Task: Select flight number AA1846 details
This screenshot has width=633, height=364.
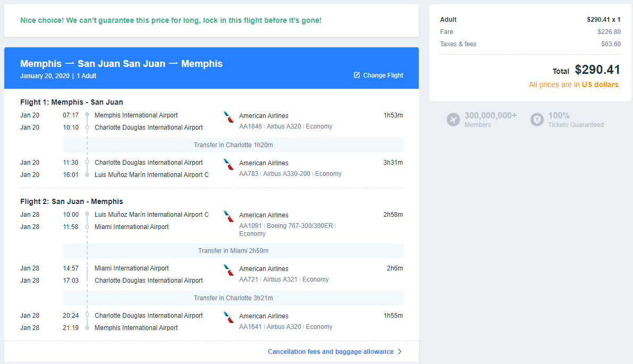Action: coord(285,126)
